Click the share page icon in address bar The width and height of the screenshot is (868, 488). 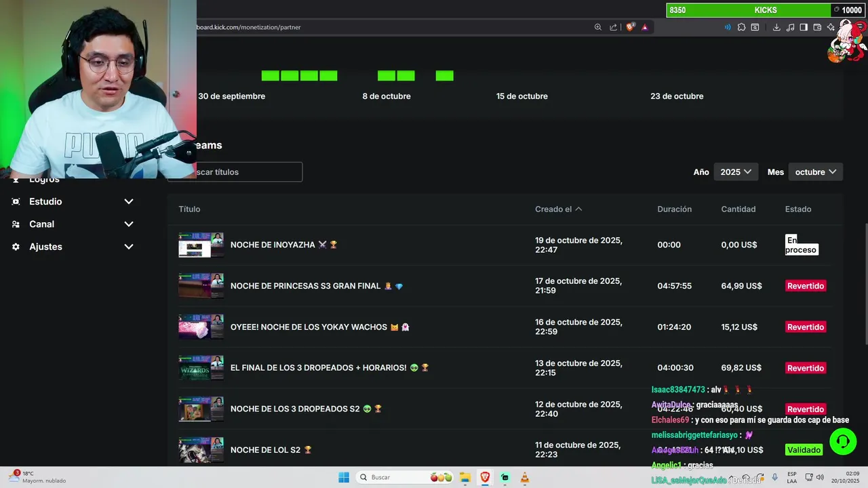click(x=613, y=27)
